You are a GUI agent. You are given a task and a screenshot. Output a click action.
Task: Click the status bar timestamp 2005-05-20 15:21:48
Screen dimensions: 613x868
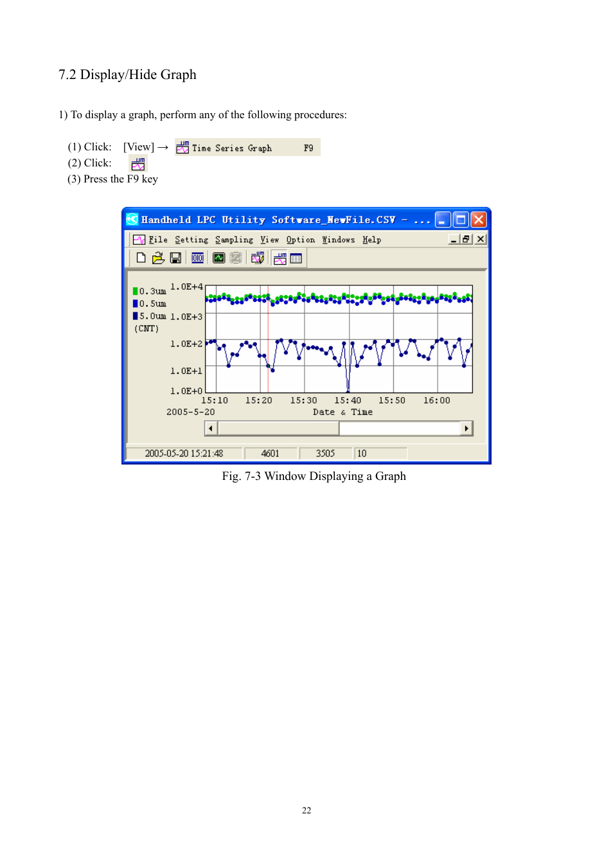click(x=184, y=454)
